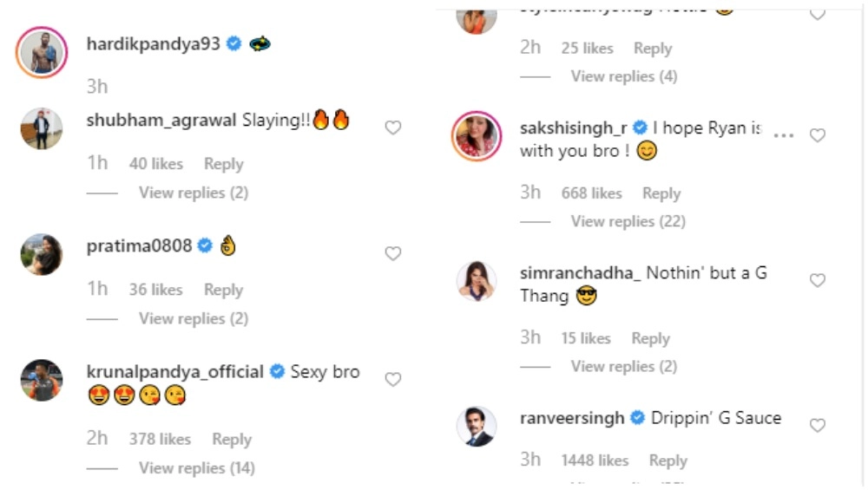Show View replies (22) under sakshisingh_r

(x=628, y=221)
